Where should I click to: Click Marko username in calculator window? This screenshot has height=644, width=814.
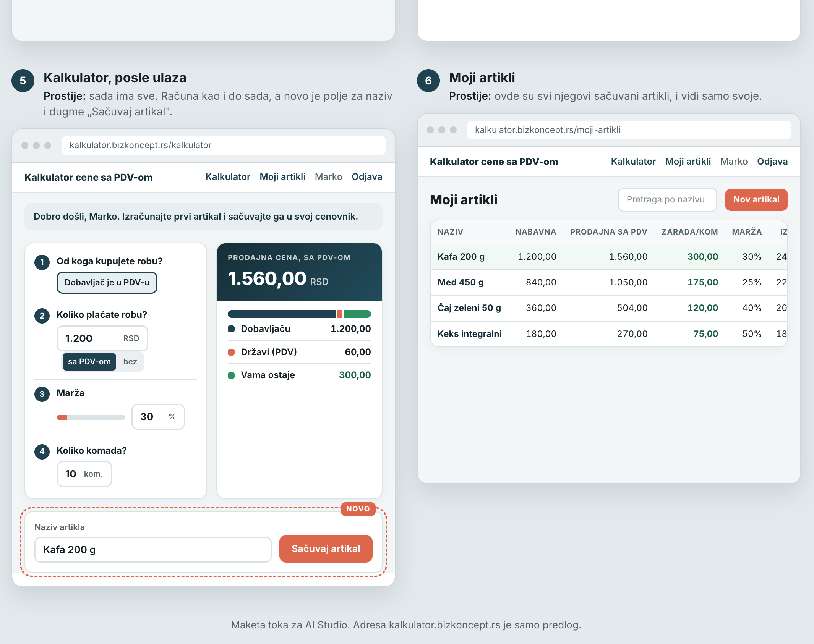coord(328,177)
